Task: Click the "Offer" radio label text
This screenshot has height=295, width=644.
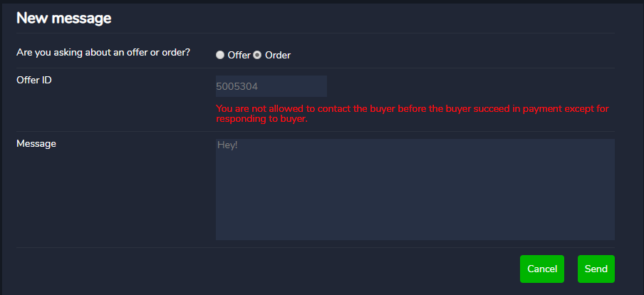Action: (x=239, y=55)
